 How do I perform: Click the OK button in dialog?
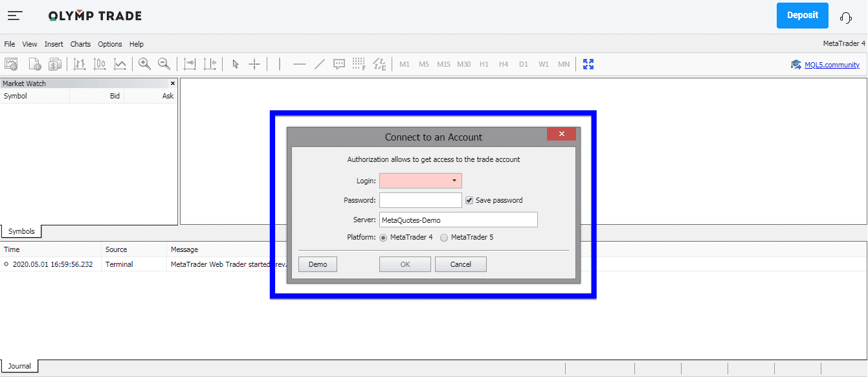[405, 264]
